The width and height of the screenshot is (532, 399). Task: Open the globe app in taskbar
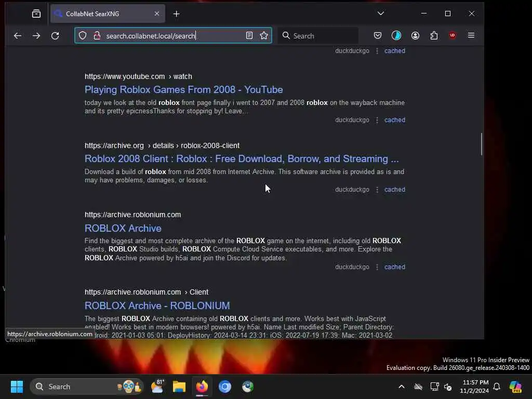coord(247,387)
